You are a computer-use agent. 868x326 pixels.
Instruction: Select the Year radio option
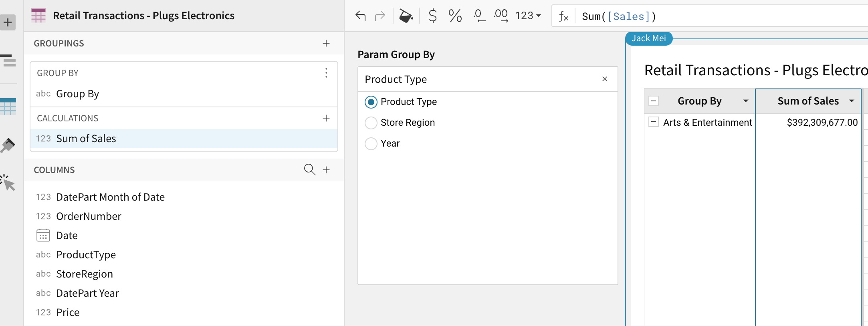371,143
